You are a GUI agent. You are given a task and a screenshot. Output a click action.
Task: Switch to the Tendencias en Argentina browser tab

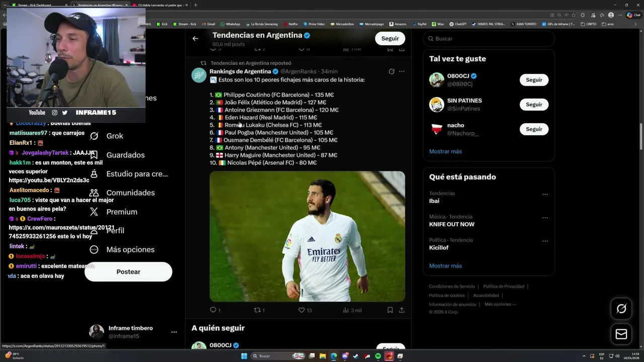99,5
